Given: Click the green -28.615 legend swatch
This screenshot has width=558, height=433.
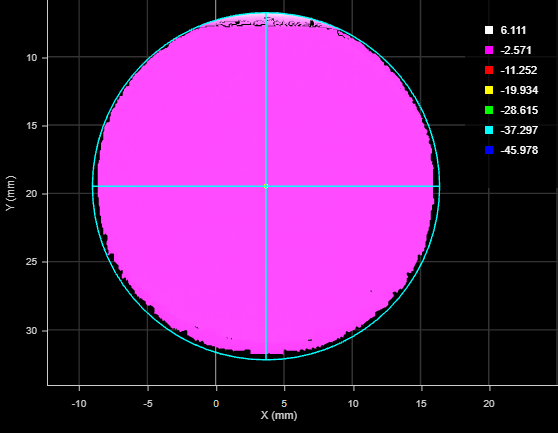Looking at the screenshot, I should [489, 110].
